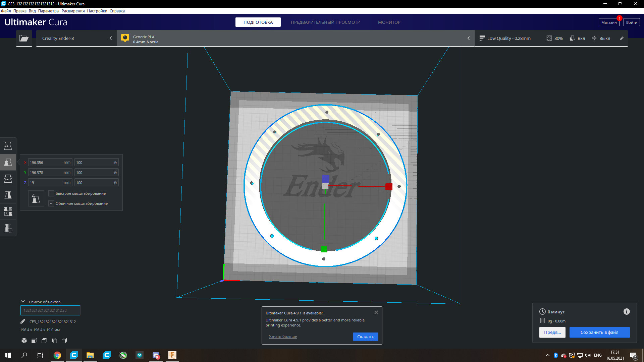This screenshot has width=644, height=362.
Task: Open File Explorer from the taskbar
Action: click(x=90, y=355)
